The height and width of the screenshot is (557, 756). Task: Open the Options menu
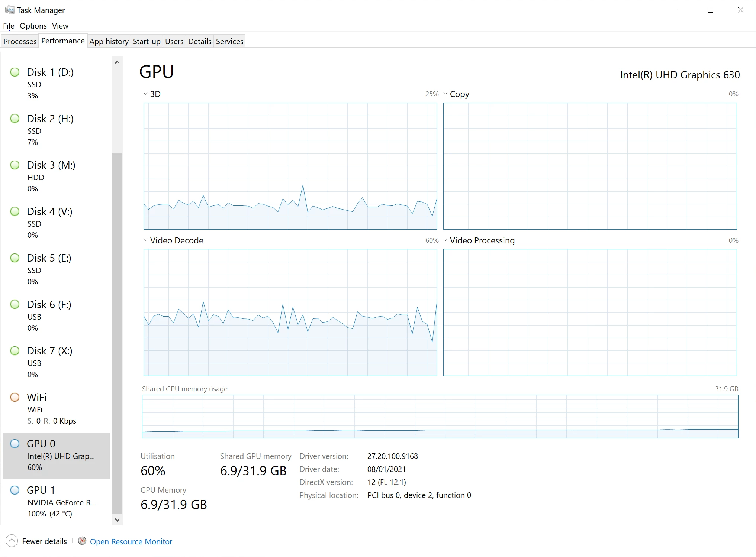click(x=33, y=26)
